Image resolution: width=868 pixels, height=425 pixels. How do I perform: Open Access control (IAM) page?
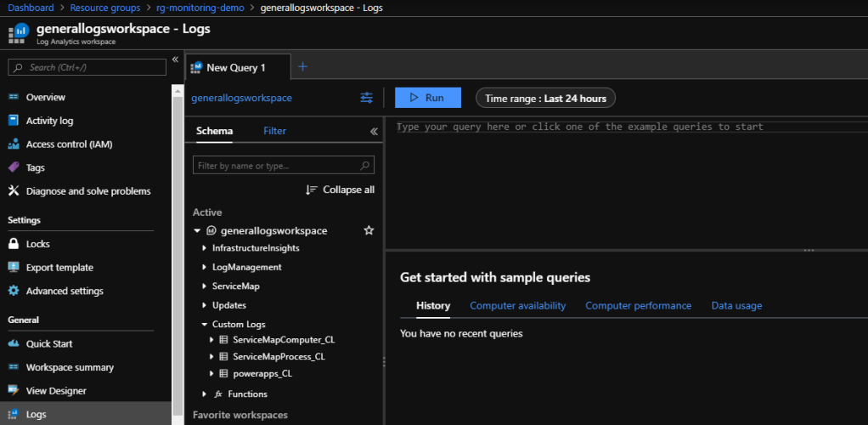[x=69, y=144]
